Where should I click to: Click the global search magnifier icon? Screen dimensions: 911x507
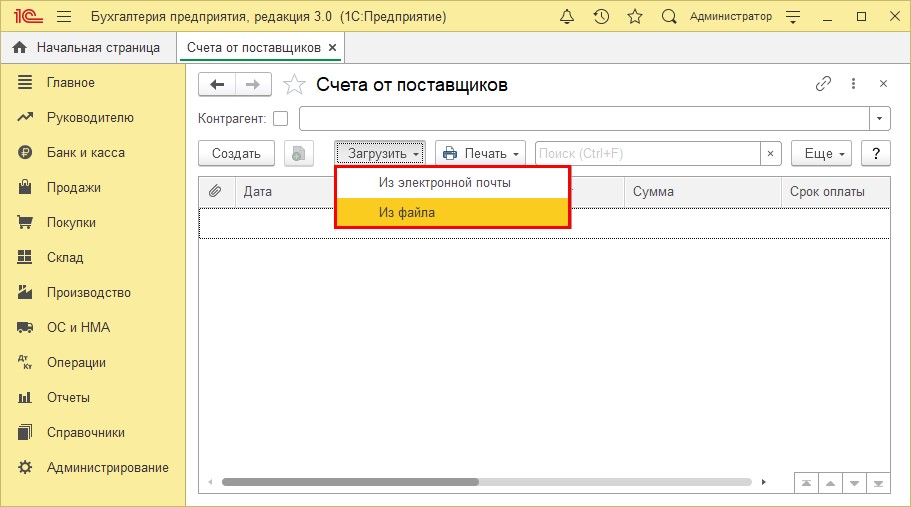tap(669, 17)
